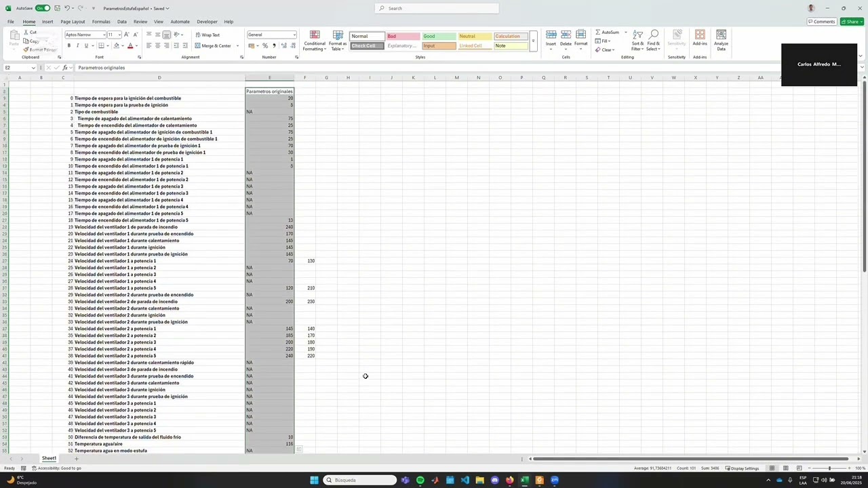
Task: Apply the Bad cell style
Action: (403, 36)
